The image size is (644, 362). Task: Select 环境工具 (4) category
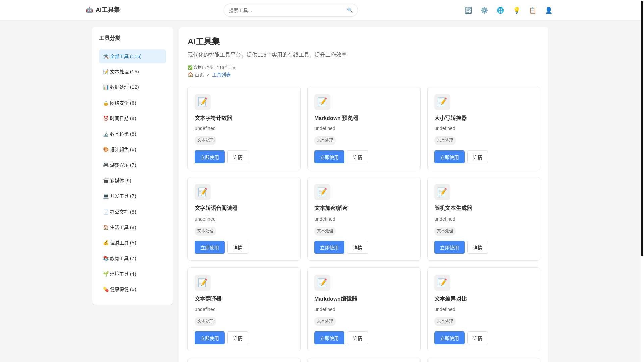point(132,274)
